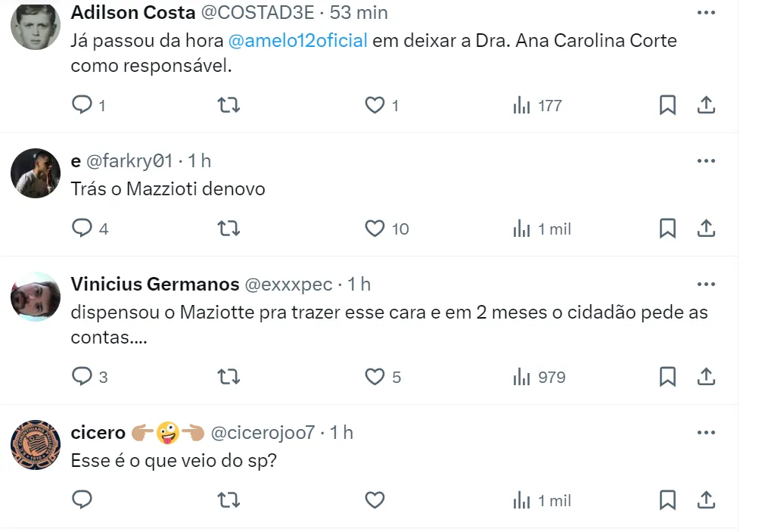The height and width of the screenshot is (532, 768).
Task: Like the tweet by Adilson Costa
Action: pos(375,105)
